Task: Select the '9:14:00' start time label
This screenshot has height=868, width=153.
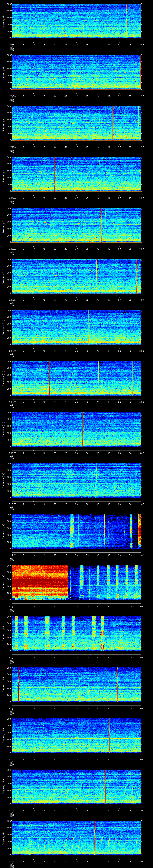Action: coord(12,708)
